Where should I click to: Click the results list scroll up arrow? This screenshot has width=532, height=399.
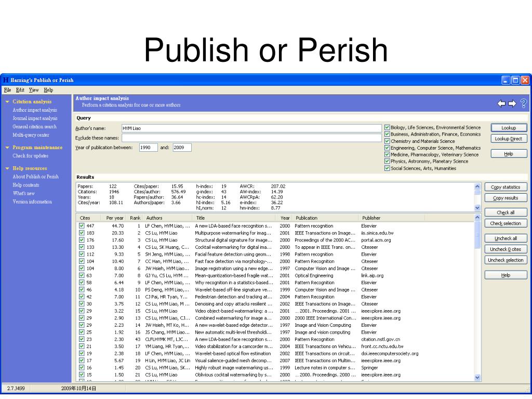tap(477, 217)
